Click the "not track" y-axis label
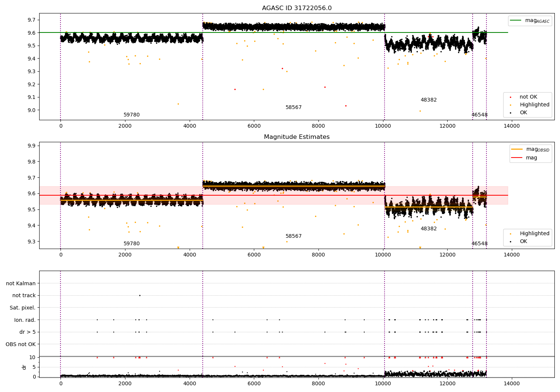 pos(24,296)
